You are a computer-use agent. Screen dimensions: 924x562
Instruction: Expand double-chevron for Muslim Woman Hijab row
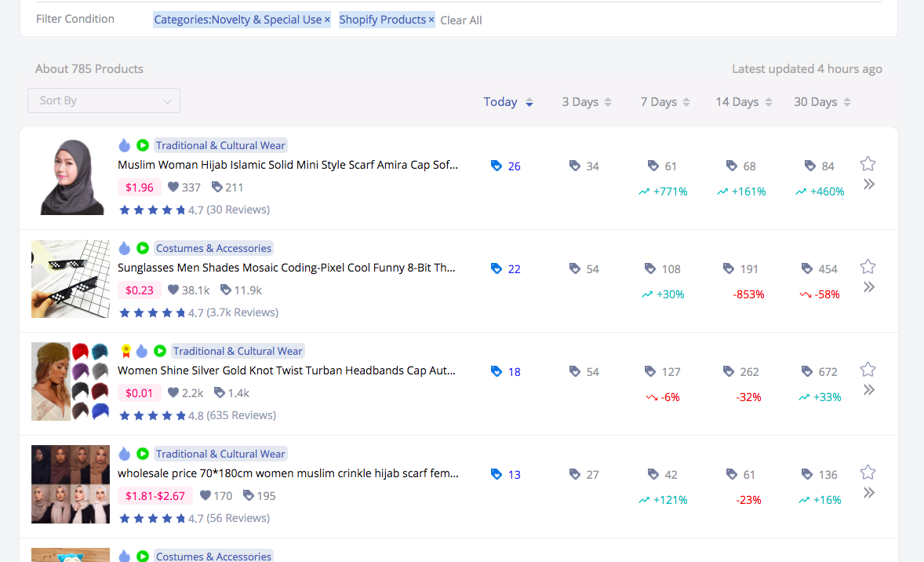868,184
